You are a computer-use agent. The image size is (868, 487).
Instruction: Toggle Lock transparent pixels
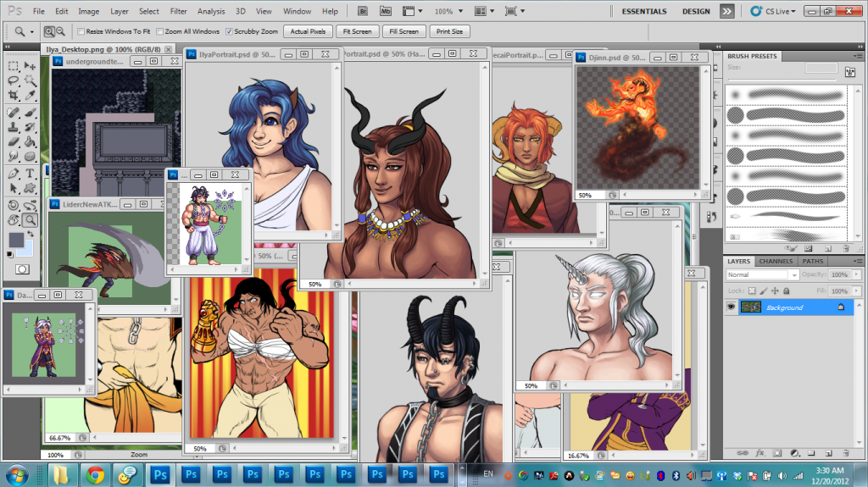tap(752, 291)
